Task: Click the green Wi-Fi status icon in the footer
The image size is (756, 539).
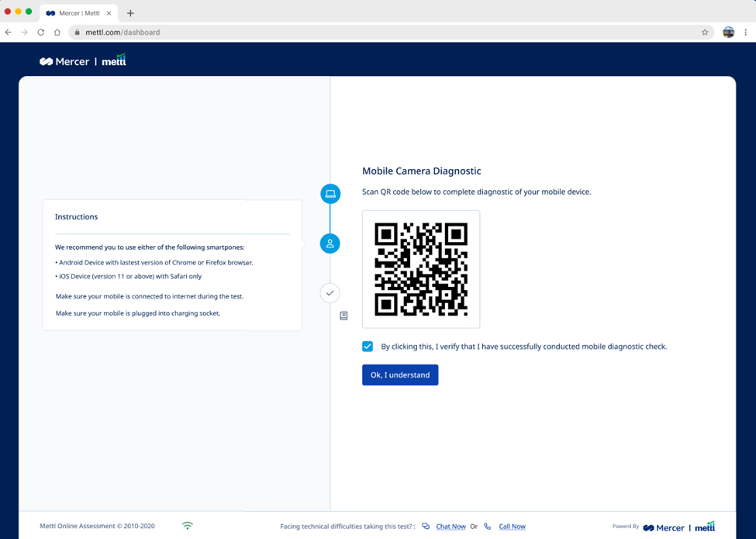Action: tap(188, 526)
